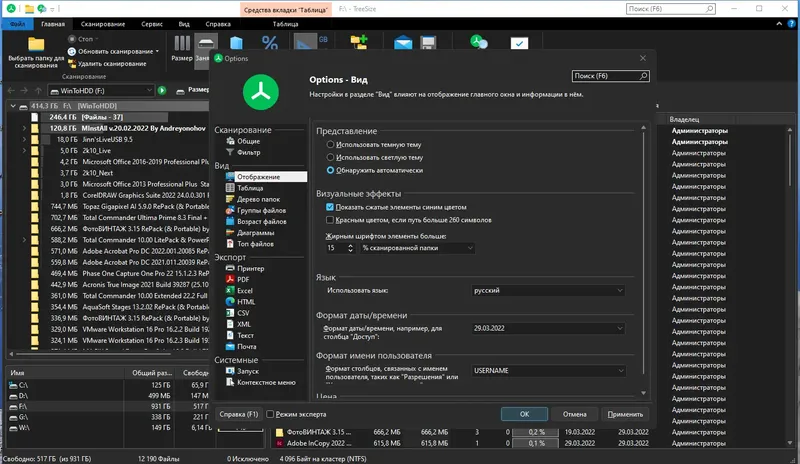
Task: Click the floppy disk save icon
Action: click(428, 42)
